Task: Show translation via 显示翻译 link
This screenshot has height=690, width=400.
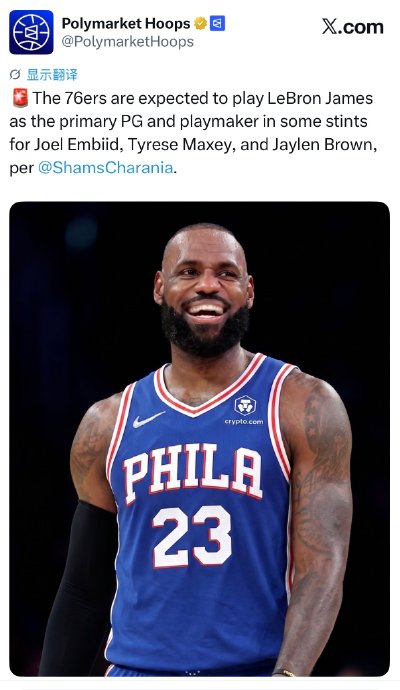Action: (52, 75)
